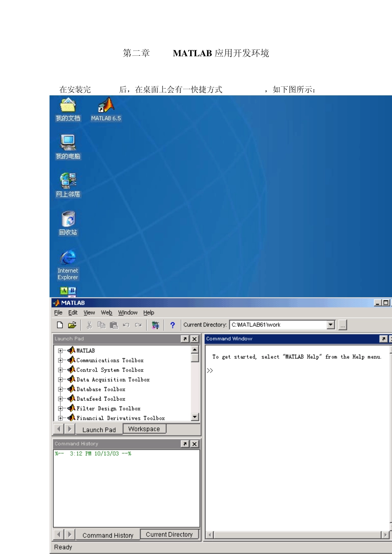The height and width of the screenshot is (554, 392).
Task: Click the Internet Explorer desktop icon
Action: (x=68, y=264)
